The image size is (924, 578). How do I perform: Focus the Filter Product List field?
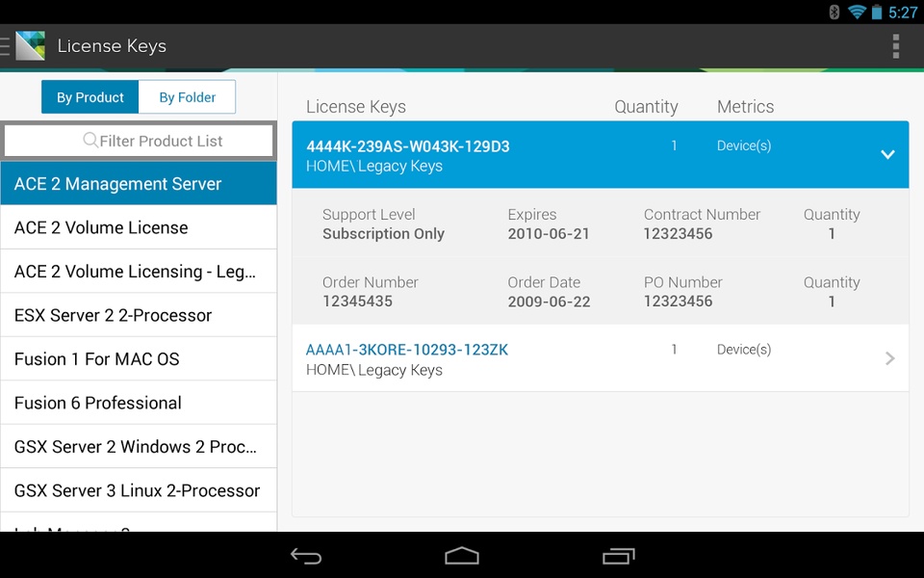tap(139, 141)
